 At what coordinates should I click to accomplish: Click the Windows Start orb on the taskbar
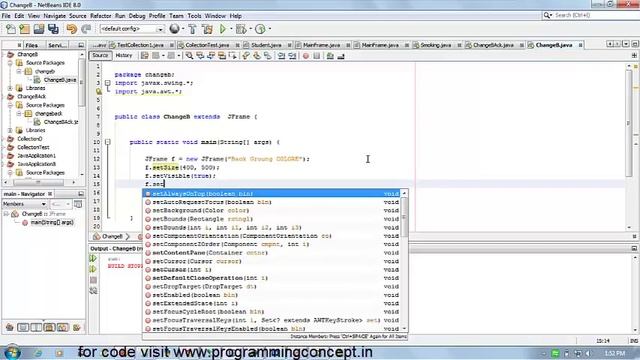[12, 352]
